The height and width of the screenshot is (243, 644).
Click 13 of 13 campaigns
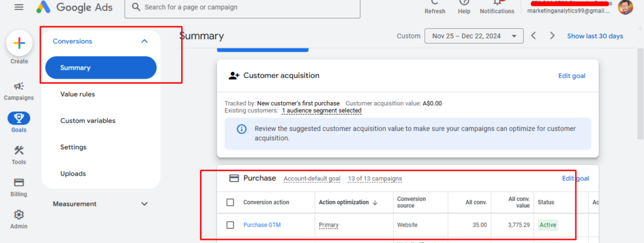tap(375, 179)
